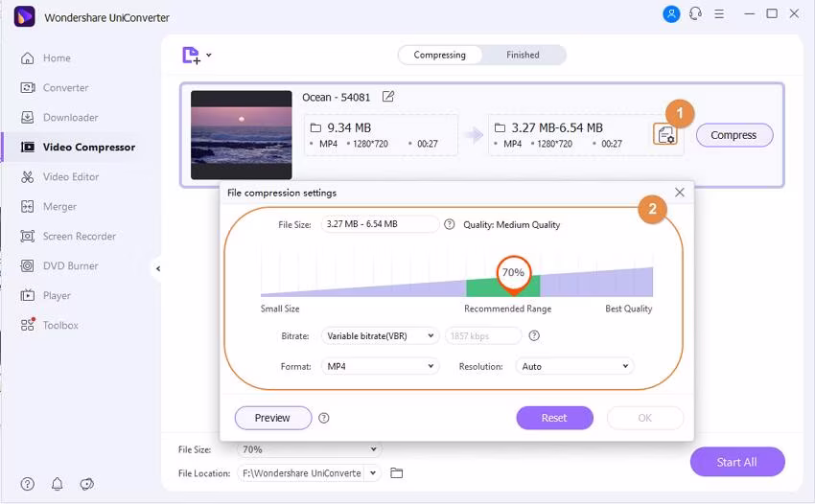This screenshot has width=815, height=504.
Task: Open Video Editor section
Action: point(59,176)
